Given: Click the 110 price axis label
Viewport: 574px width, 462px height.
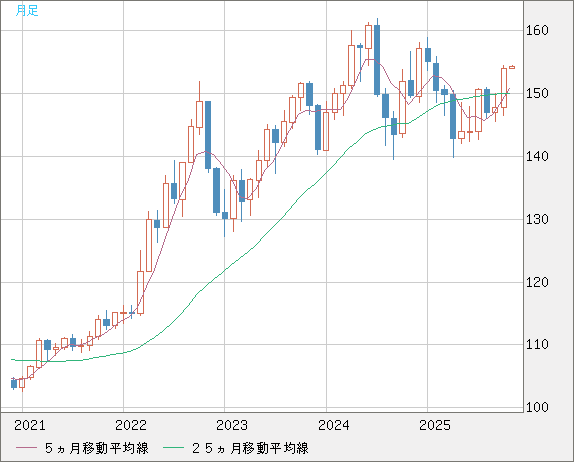Looking at the screenshot, I should [x=537, y=344].
